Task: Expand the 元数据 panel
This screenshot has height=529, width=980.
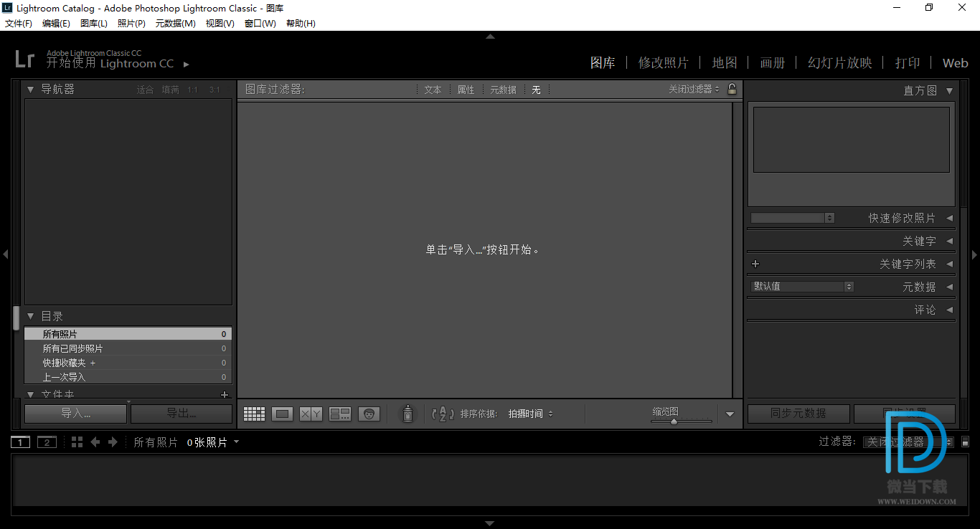Action: click(x=949, y=287)
